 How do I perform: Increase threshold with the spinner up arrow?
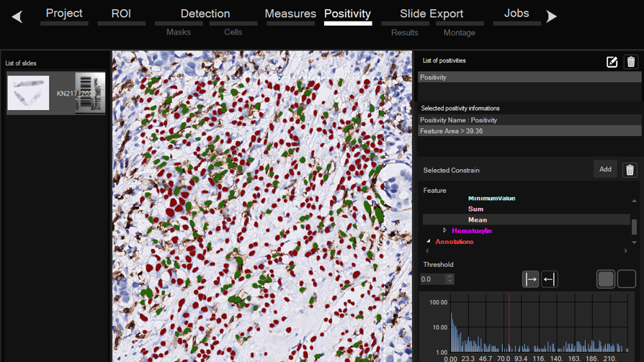tap(450, 276)
